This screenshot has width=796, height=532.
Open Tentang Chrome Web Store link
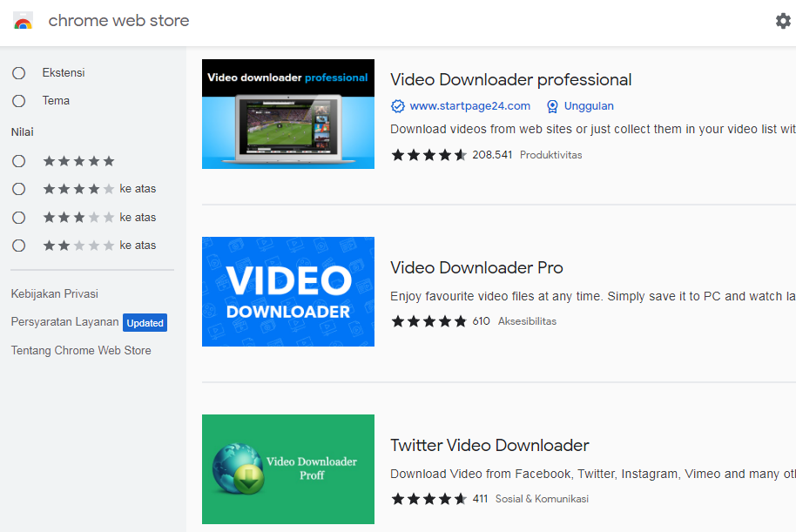pyautogui.click(x=81, y=351)
